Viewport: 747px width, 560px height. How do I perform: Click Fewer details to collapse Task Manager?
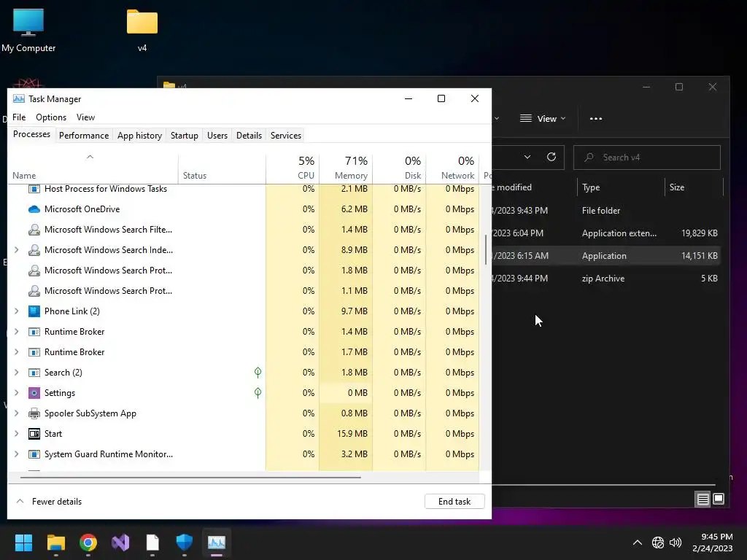[49, 502]
